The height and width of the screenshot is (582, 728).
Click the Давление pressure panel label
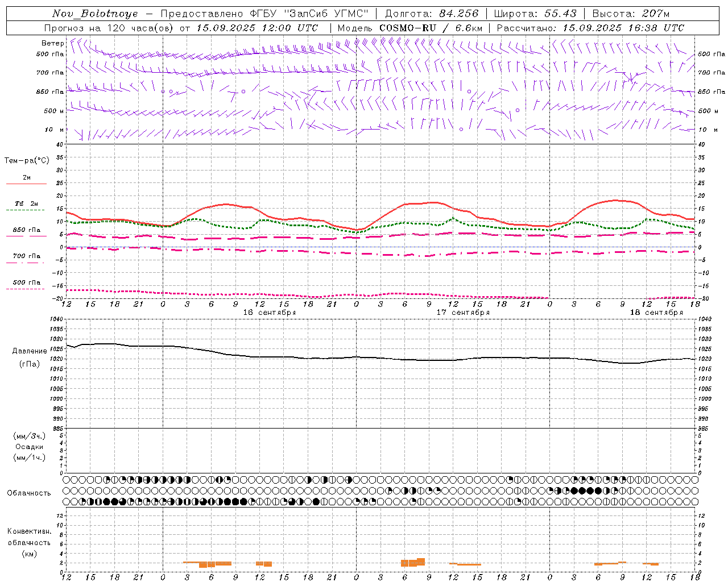point(30,351)
